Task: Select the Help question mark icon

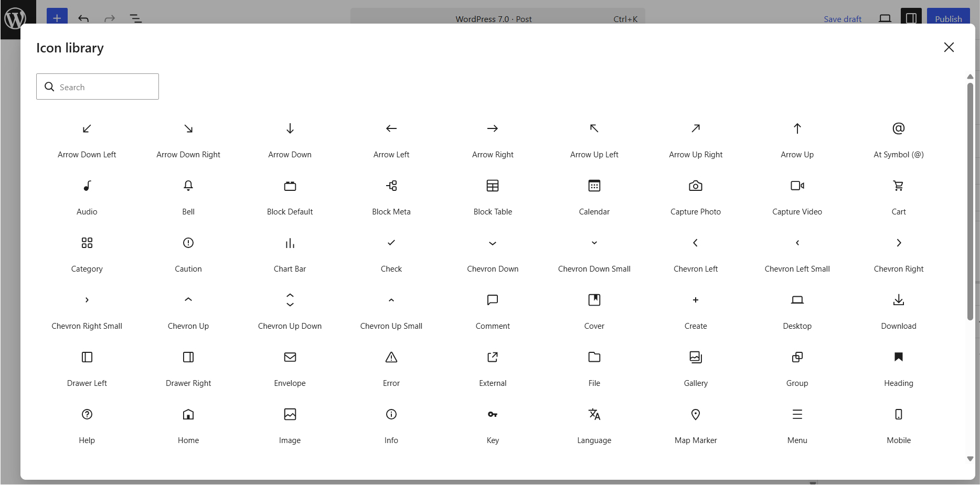Action: [x=87, y=414]
